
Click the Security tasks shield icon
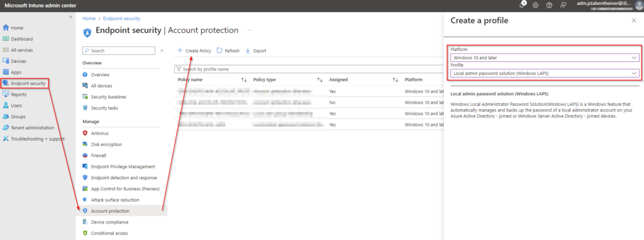pos(85,108)
